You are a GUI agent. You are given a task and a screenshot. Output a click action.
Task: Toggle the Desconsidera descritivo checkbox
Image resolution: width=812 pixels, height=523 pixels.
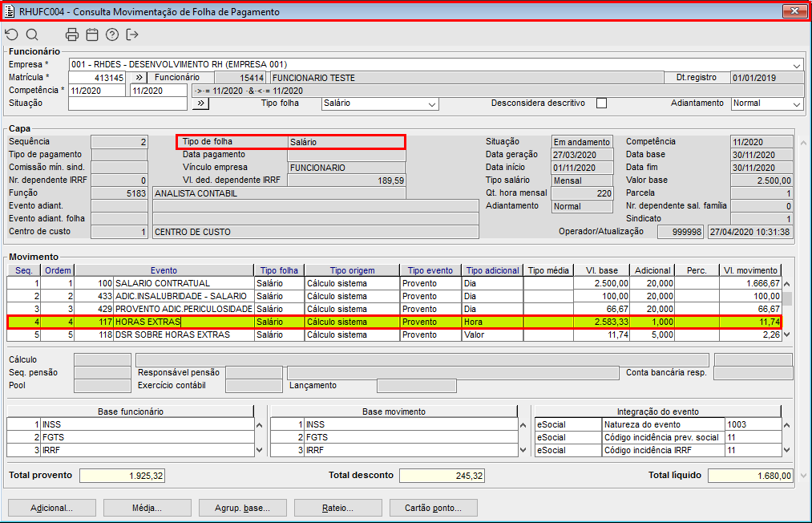[602, 103]
